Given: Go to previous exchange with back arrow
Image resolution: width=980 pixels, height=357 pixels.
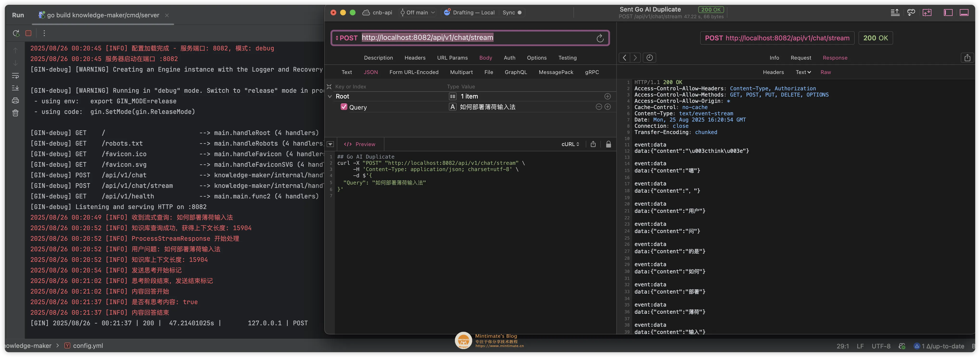Looking at the screenshot, I should click(624, 58).
